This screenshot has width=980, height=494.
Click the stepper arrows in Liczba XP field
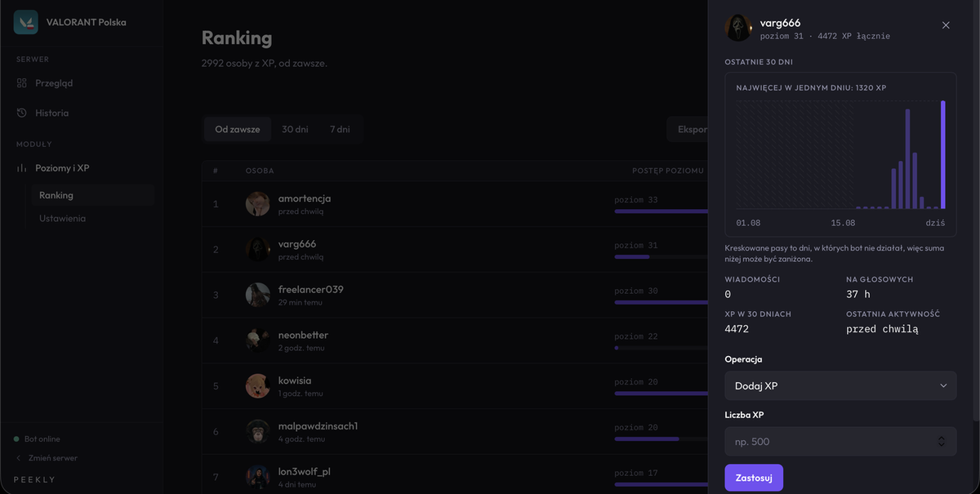tap(942, 442)
